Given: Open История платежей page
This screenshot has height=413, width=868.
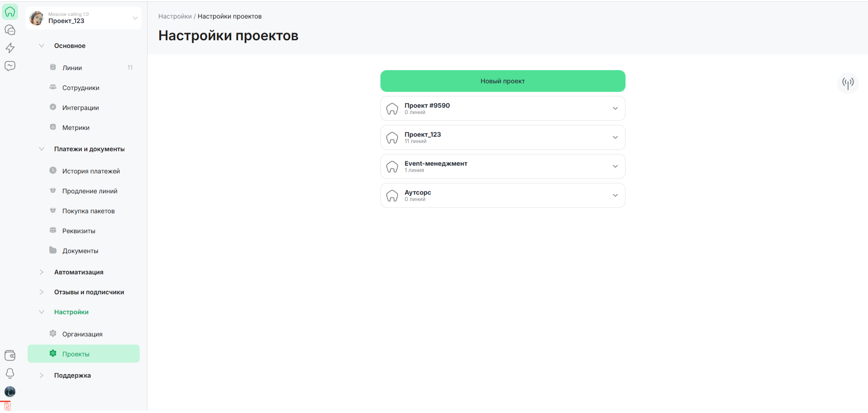Looking at the screenshot, I should 91,171.
